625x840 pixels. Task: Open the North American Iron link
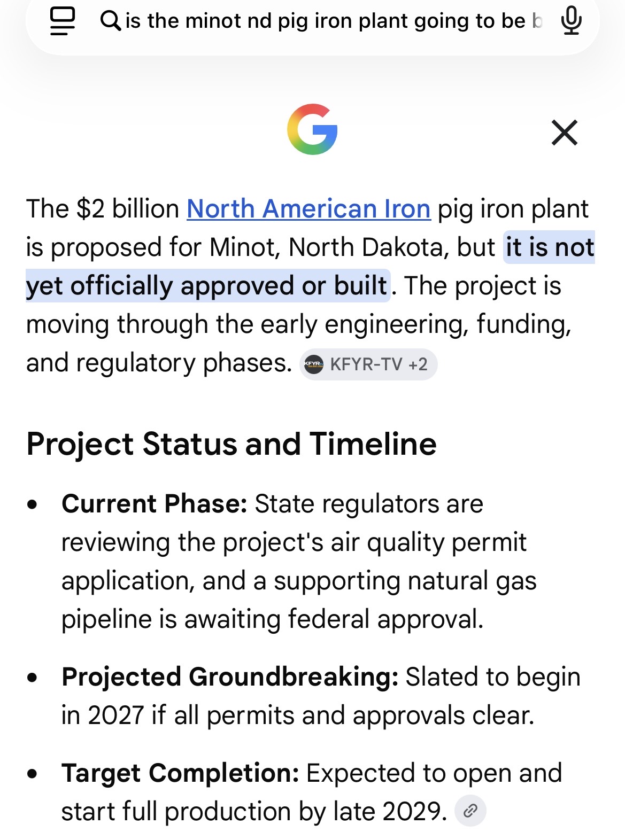pyautogui.click(x=308, y=208)
